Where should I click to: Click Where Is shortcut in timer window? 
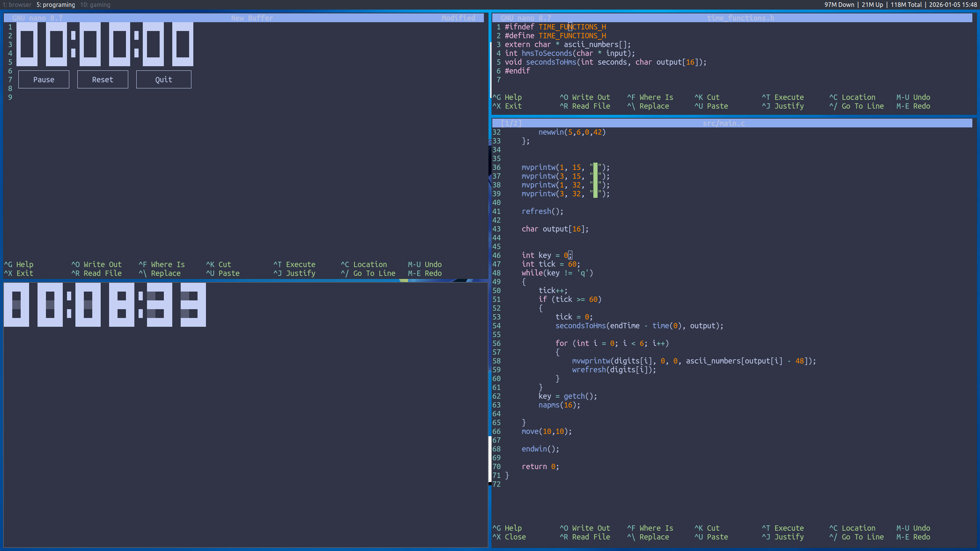[162, 264]
